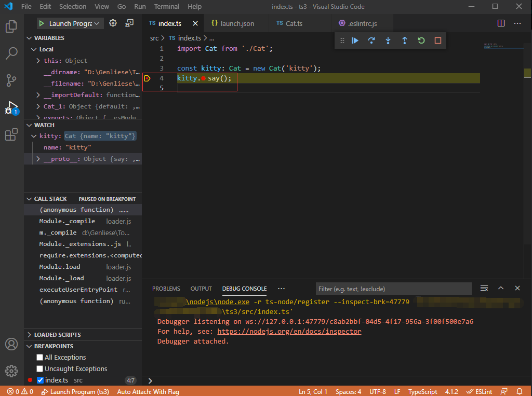The image size is (532, 396).
Task: Click the debug console filter input
Action: click(x=393, y=289)
